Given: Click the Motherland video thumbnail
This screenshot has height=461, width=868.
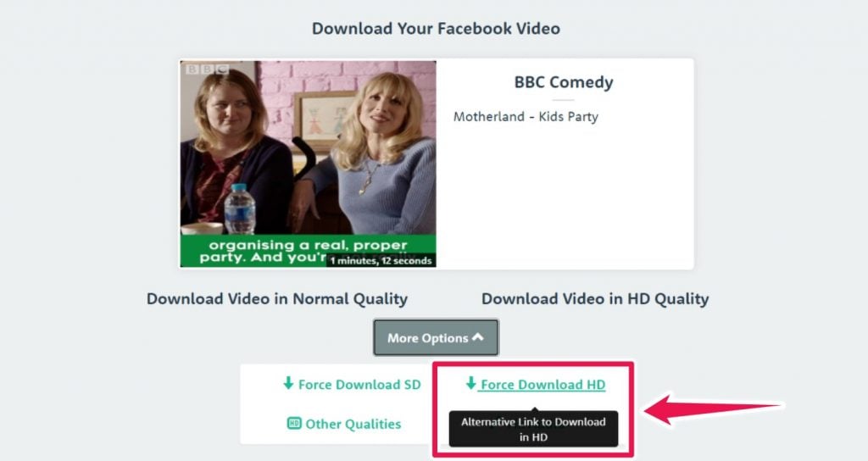Looking at the screenshot, I should (309, 164).
